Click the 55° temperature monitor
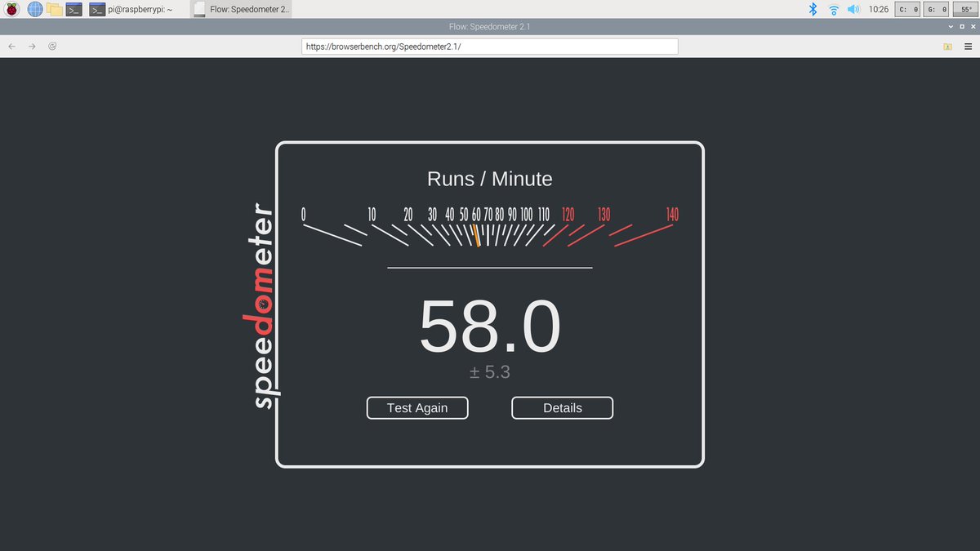The image size is (980, 551). point(964,10)
